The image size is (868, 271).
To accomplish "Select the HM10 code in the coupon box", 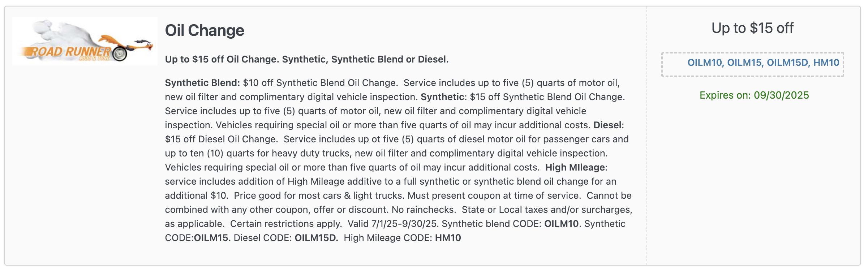I will (826, 63).
